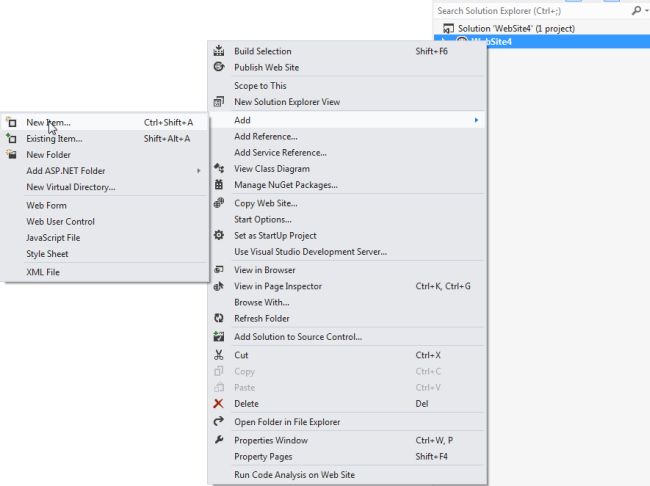
Task: Click the Delete menu entry text
Action: pos(246,403)
